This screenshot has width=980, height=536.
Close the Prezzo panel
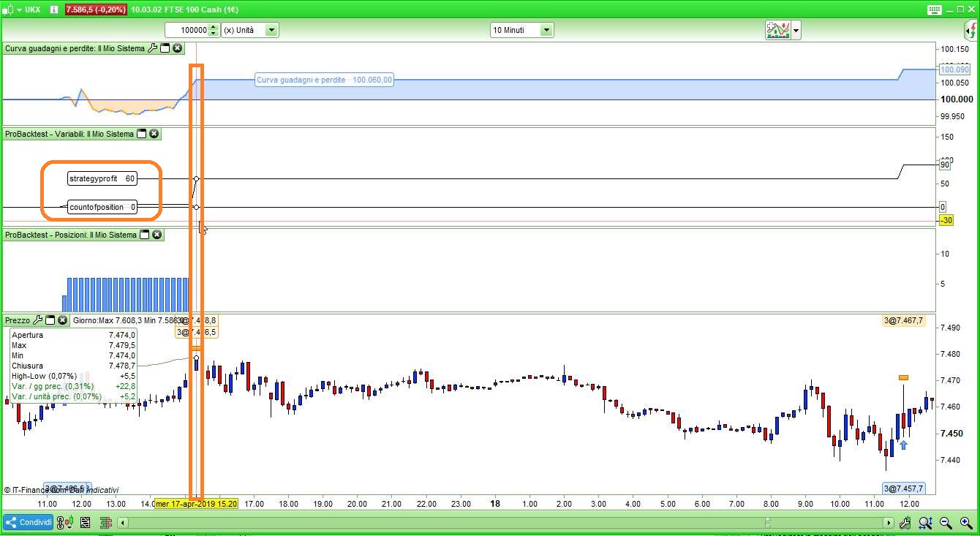[63, 320]
